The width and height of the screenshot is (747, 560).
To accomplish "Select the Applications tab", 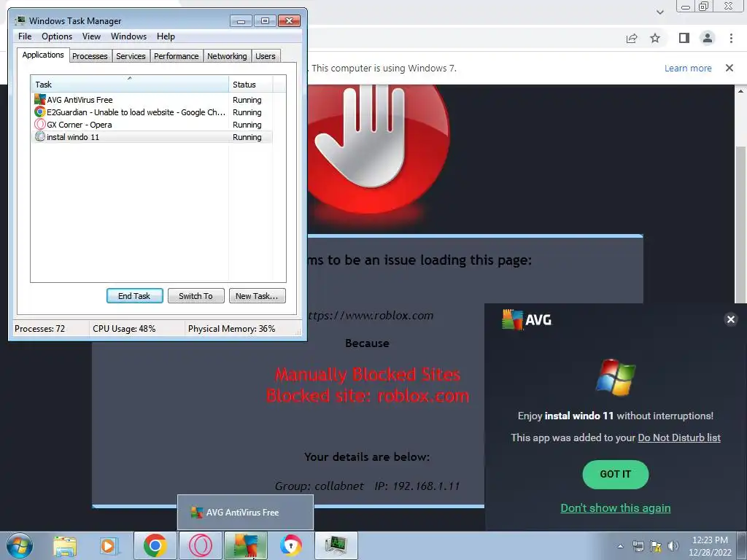I will point(43,55).
